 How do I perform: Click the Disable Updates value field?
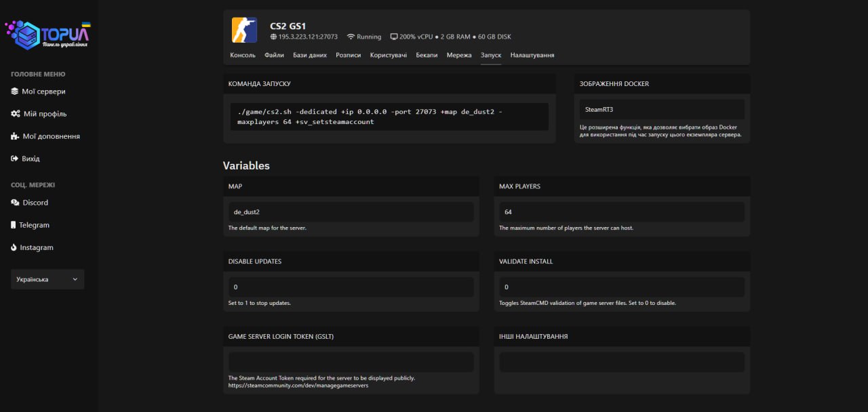click(x=351, y=287)
